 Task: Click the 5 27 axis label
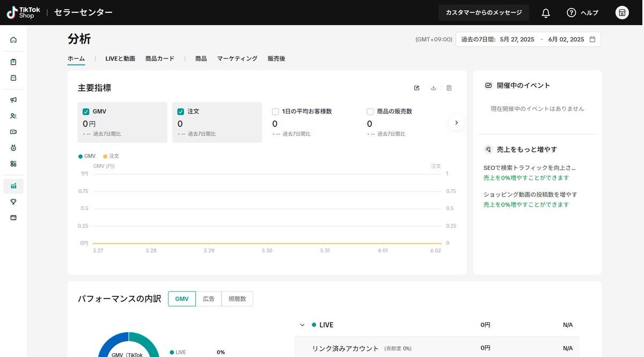[98, 250]
